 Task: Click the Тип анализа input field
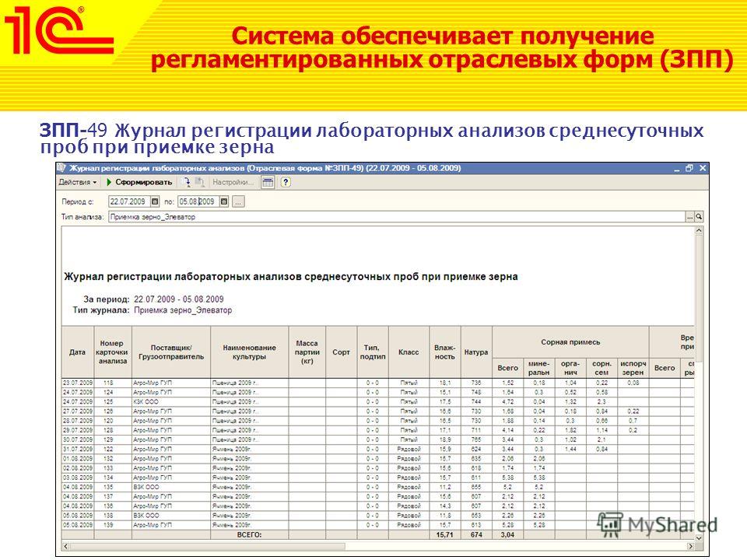tap(397, 217)
